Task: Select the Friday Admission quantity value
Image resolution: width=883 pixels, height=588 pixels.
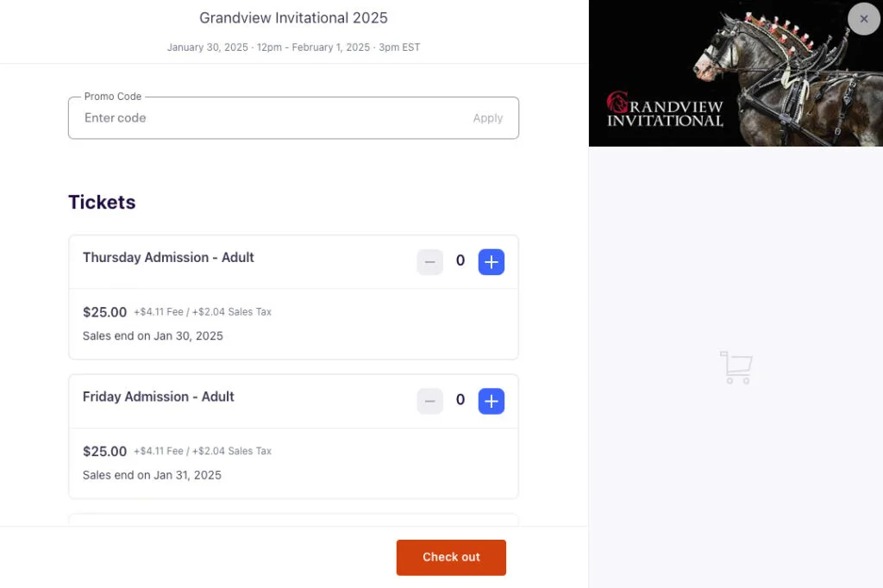Action: pyautogui.click(x=460, y=400)
